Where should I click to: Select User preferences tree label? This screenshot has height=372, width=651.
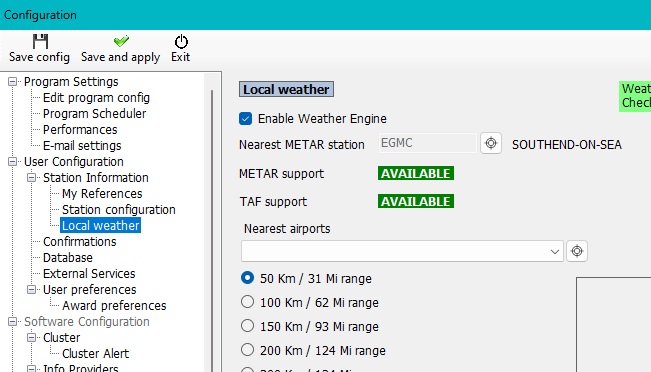[90, 289]
